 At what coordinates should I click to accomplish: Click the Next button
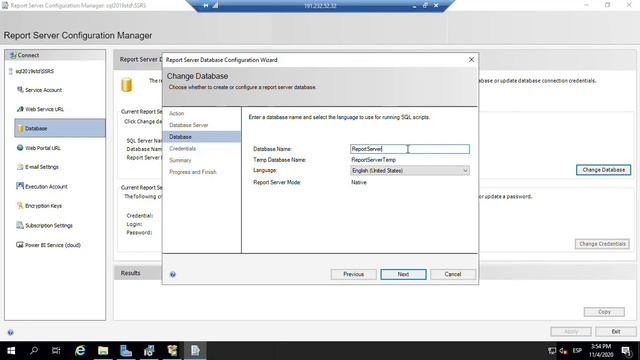(403, 274)
